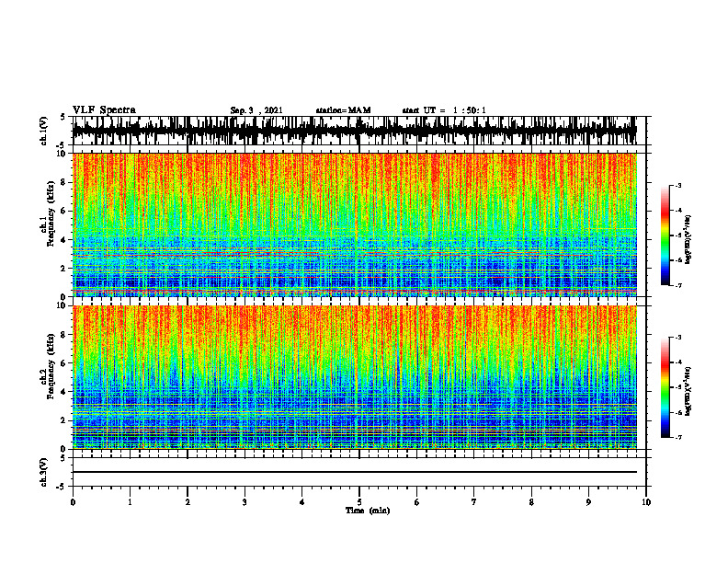Click the 5 tick on ch.1(V) axis
The image size is (728, 563).
63,118
